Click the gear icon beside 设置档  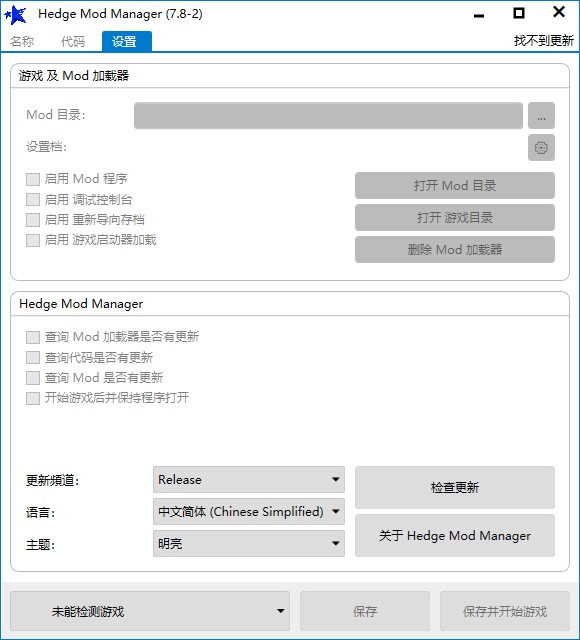point(541,147)
